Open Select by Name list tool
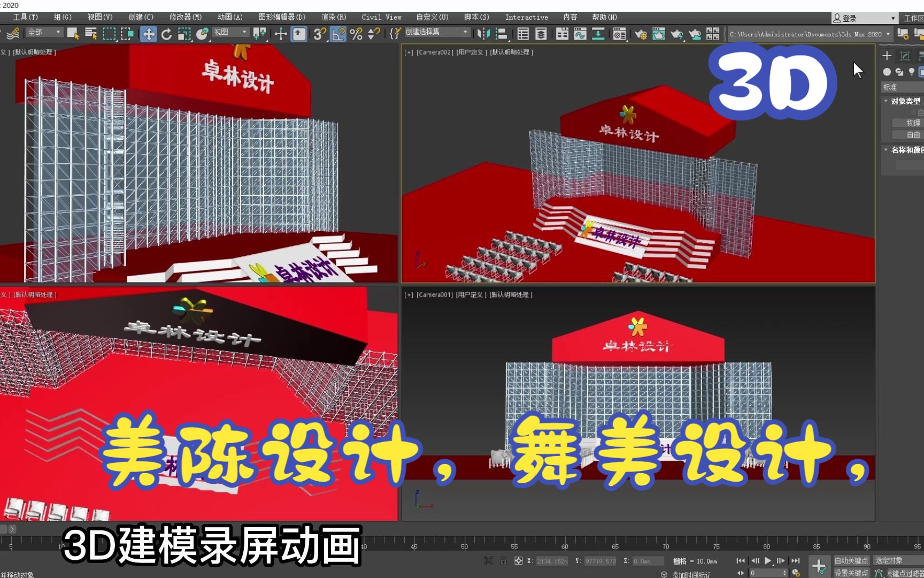Image resolution: width=924 pixels, height=578 pixels. click(91, 34)
